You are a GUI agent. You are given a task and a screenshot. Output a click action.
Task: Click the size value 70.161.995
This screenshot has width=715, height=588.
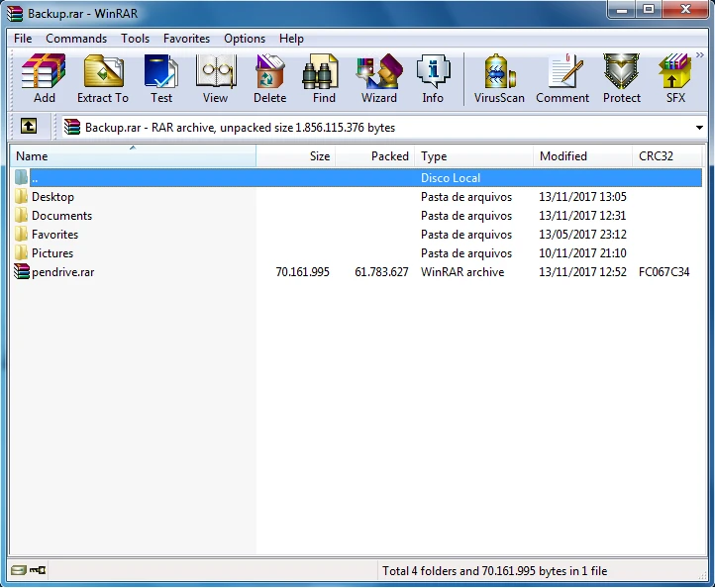point(302,272)
